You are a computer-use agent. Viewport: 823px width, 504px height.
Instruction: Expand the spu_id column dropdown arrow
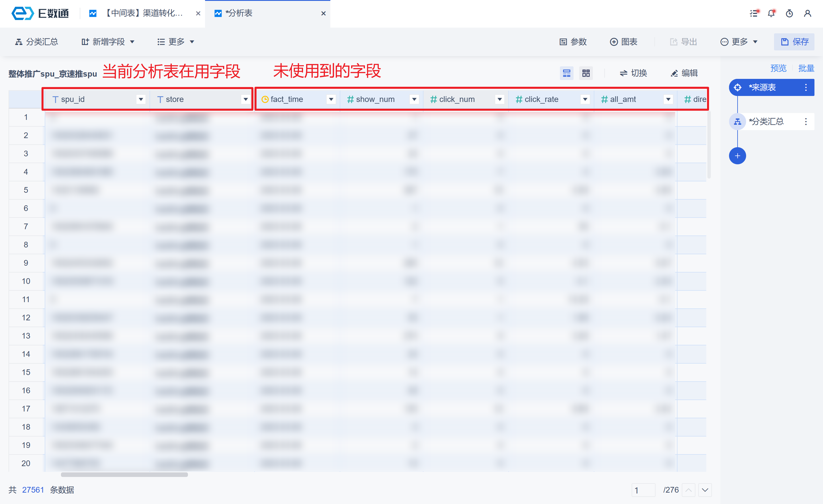(141, 99)
